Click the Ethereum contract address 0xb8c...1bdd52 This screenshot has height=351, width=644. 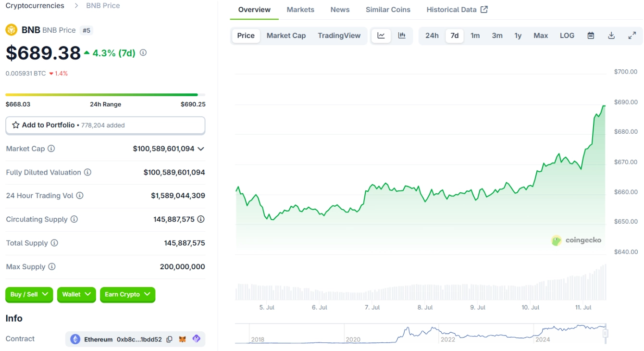pos(139,339)
